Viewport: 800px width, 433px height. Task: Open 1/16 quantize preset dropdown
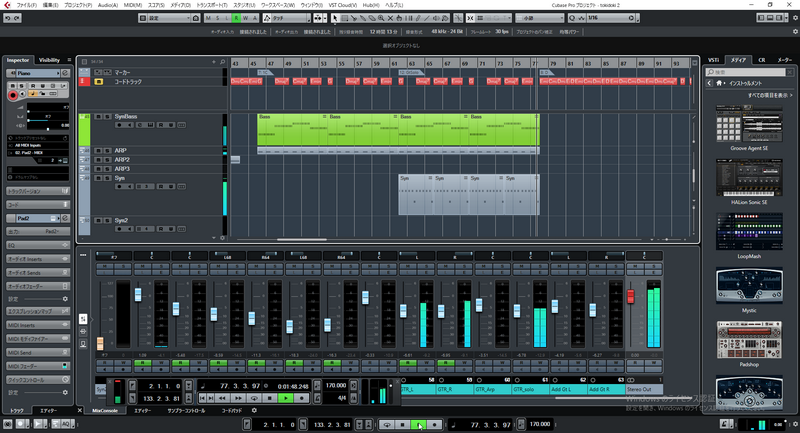pyautogui.click(x=612, y=18)
